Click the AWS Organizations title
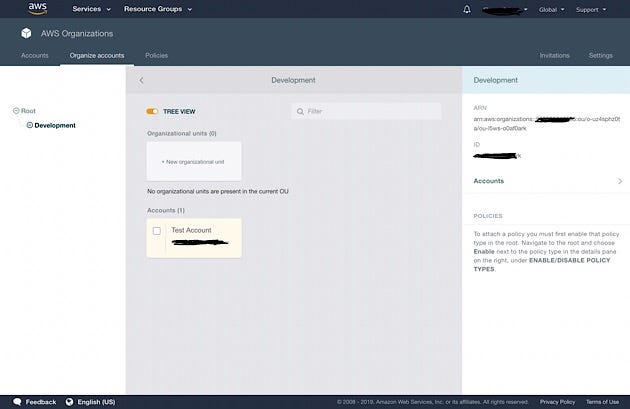Image resolution: width=630 pixels, height=409 pixels. click(77, 33)
